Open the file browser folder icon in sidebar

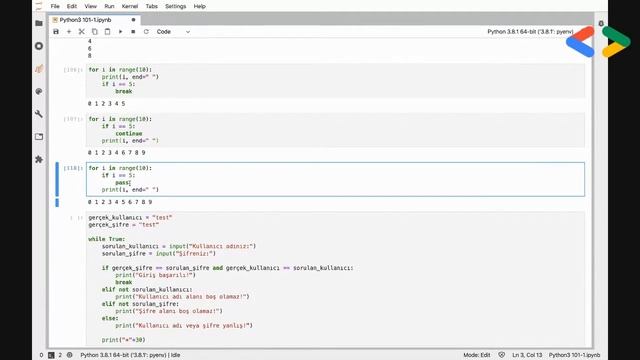(39, 23)
